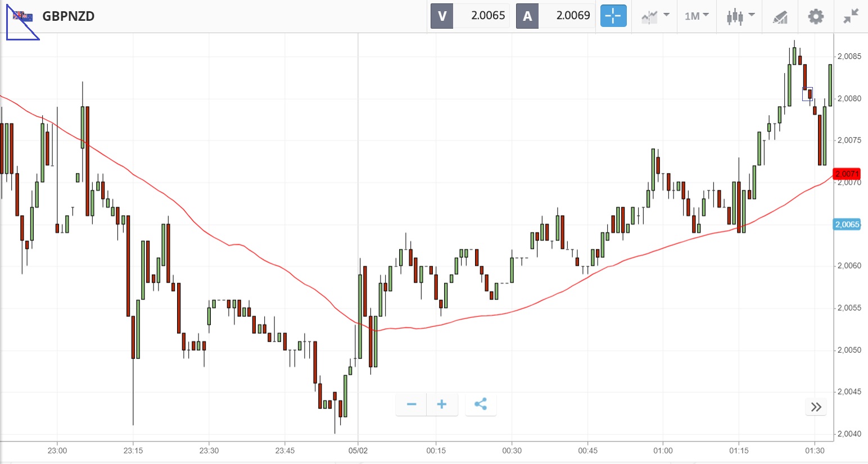Click the GBPNZD flag icon
Image resolution: width=868 pixels, height=464 pixels.
[22, 16]
